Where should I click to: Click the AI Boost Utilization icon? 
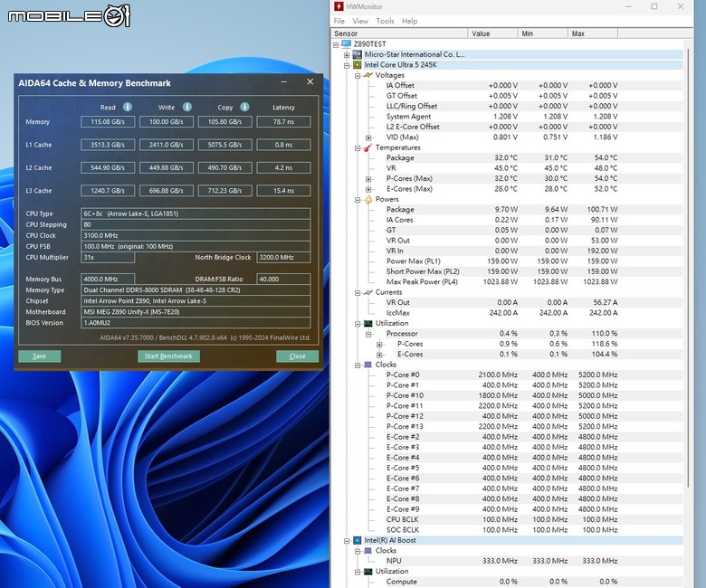click(368, 572)
